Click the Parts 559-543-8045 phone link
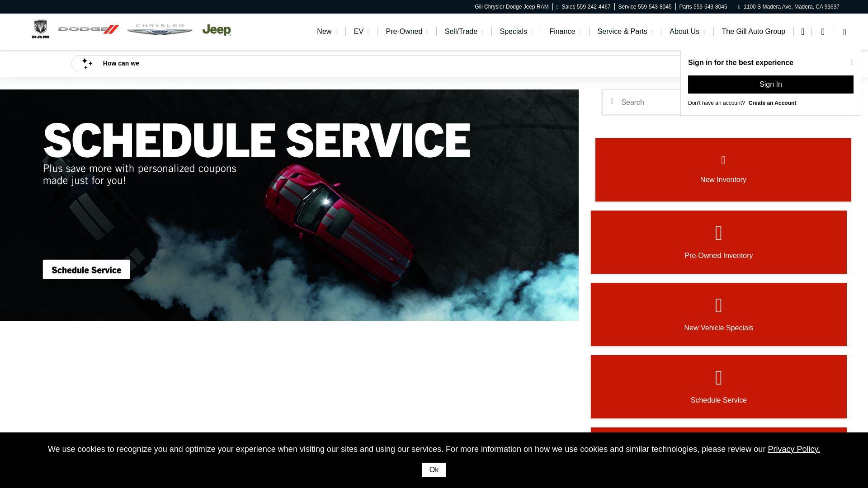 pos(703,7)
